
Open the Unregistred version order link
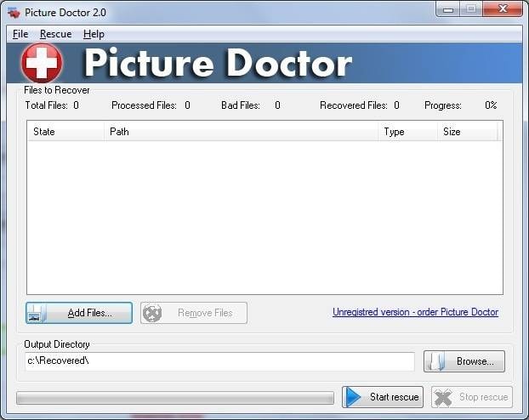tap(415, 312)
